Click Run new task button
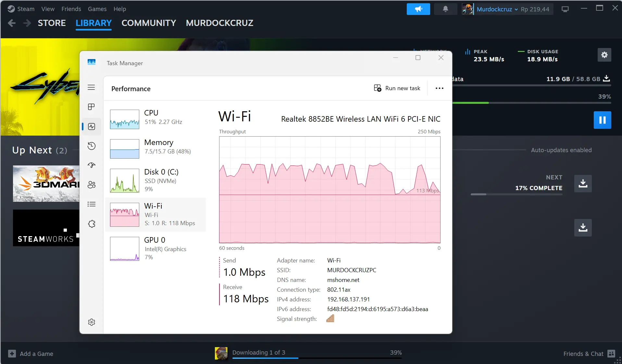The width and height of the screenshot is (622, 364). [x=397, y=88]
